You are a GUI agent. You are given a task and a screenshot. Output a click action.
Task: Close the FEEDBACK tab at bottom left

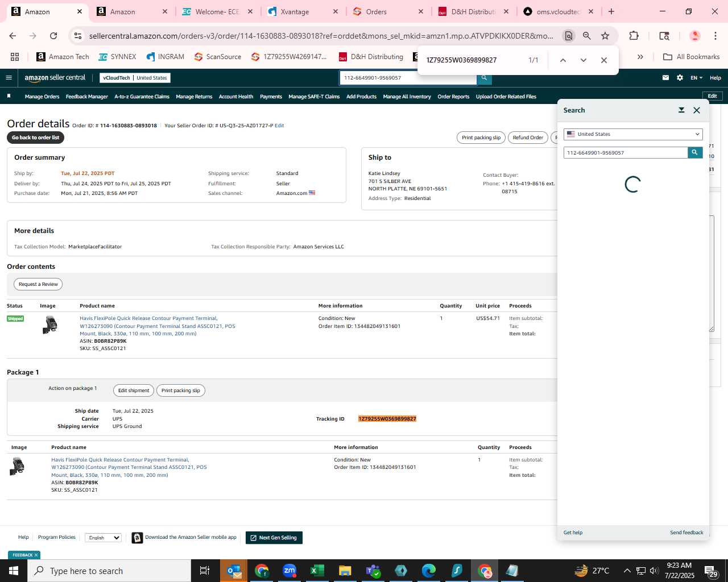[36, 555]
